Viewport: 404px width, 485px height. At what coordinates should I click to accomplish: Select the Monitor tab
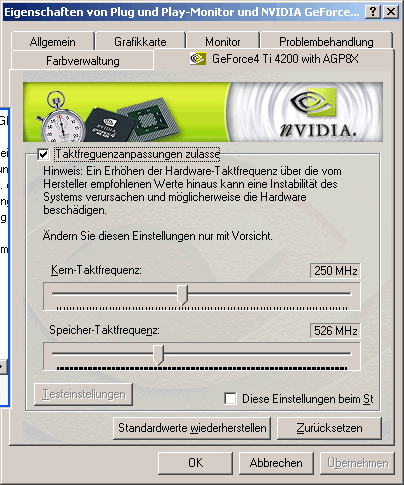[x=223, y=42]
